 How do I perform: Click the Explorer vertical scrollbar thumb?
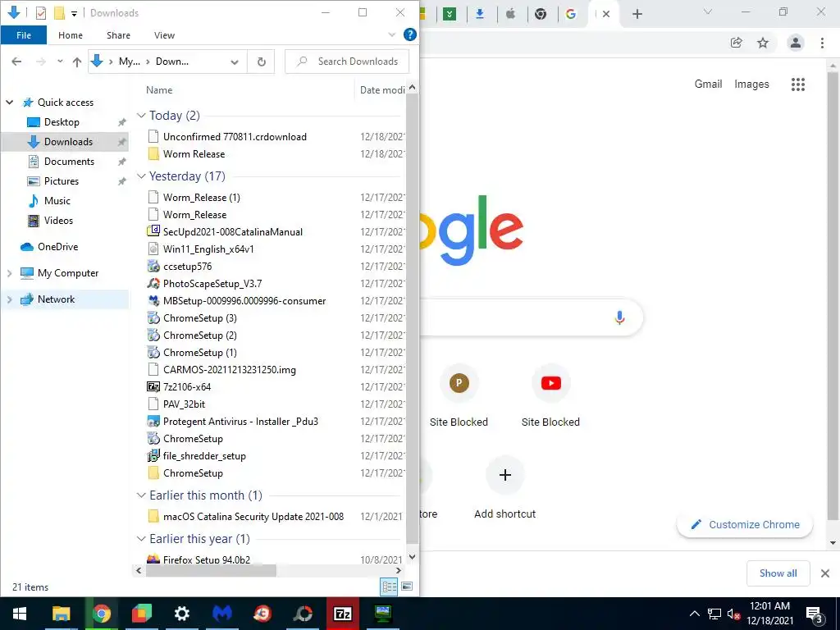pos(412,319)
